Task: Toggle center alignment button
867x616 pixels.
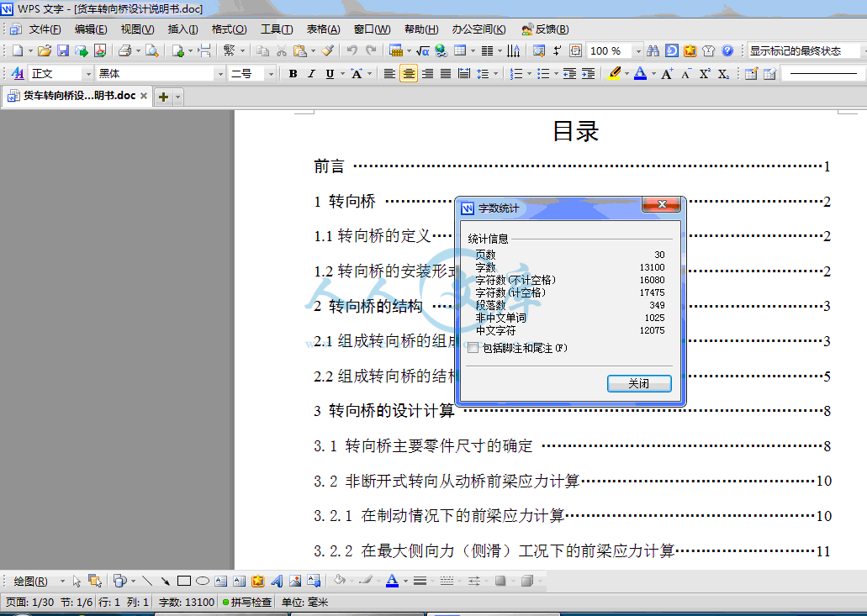Action: [409, 73]
